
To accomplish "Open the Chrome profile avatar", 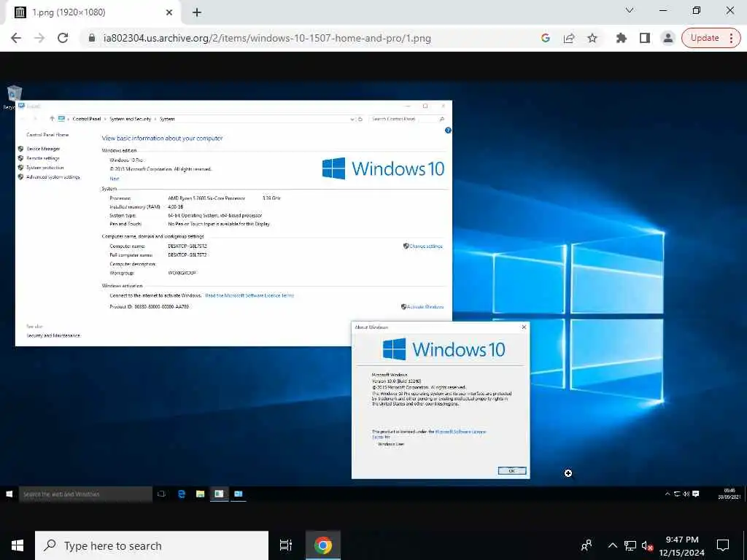I will (668, 38).
